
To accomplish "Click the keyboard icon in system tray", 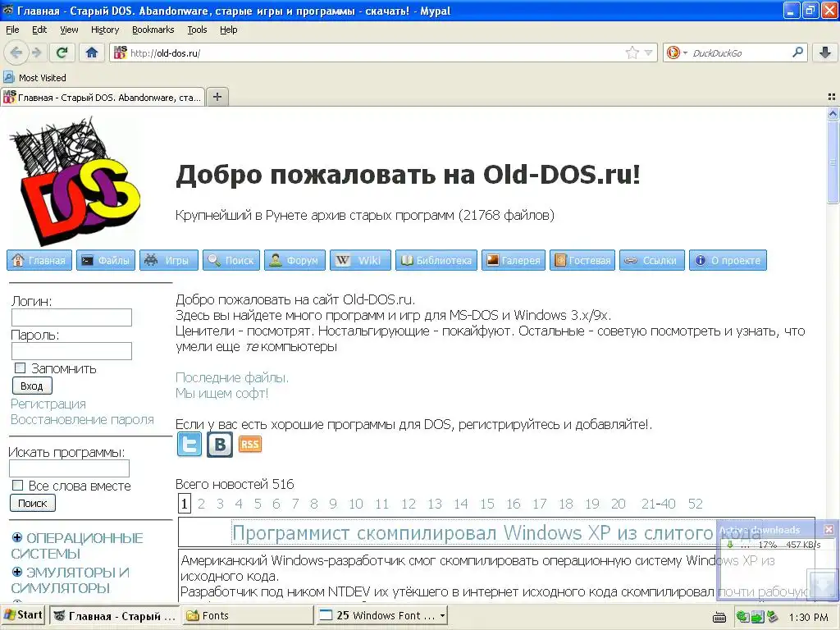I will [x=719, y=617].
